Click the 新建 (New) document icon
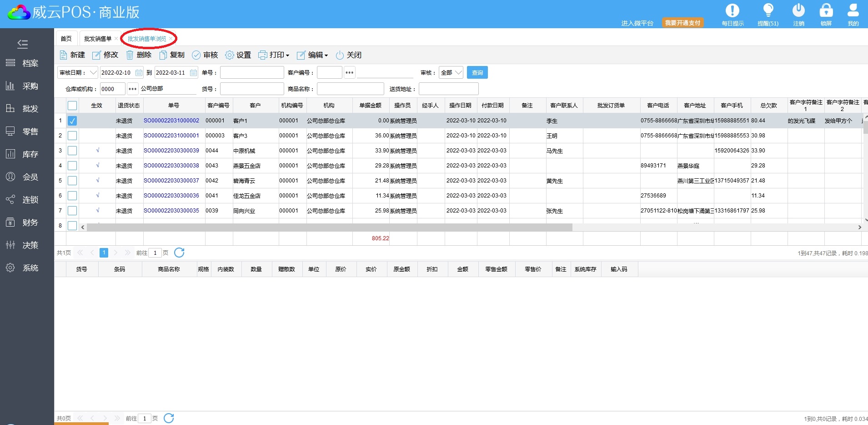The width and height of the screenshot is (868, 425). pyautogui.click(x=64, y=55)
